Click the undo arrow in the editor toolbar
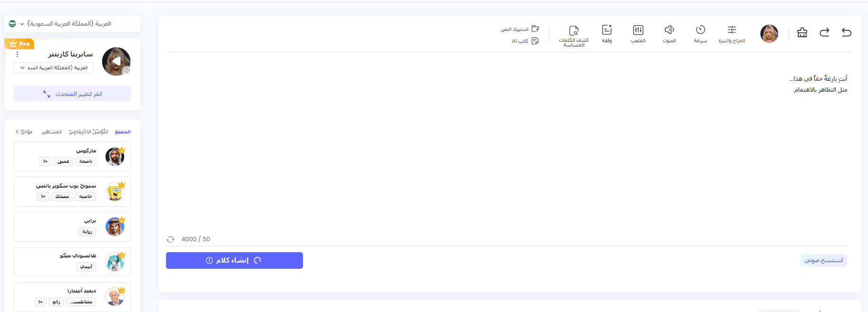Viewport: 868px width, 312px height. 847,32
